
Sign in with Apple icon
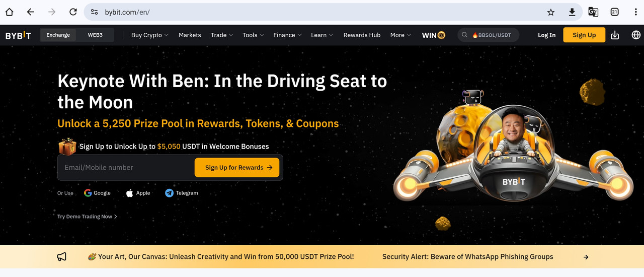(129, 193)
